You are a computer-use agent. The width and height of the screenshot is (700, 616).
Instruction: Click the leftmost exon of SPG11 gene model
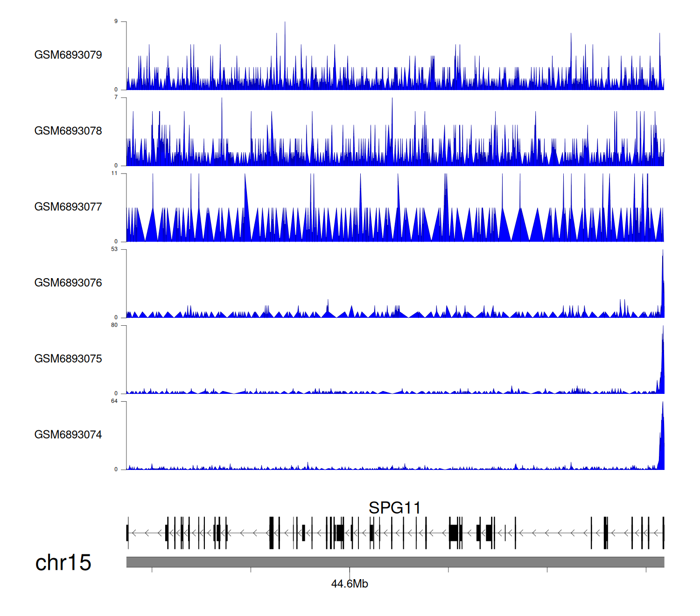(127, 533)
